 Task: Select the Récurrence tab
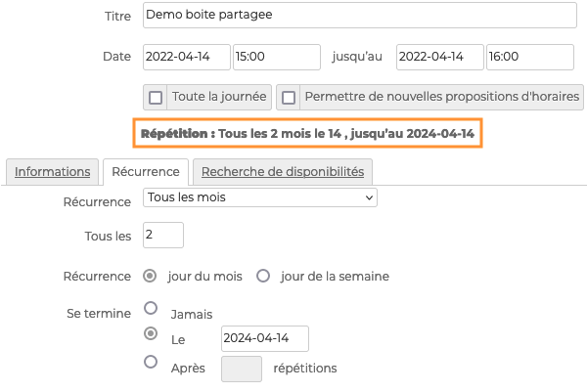pos(145,172)
